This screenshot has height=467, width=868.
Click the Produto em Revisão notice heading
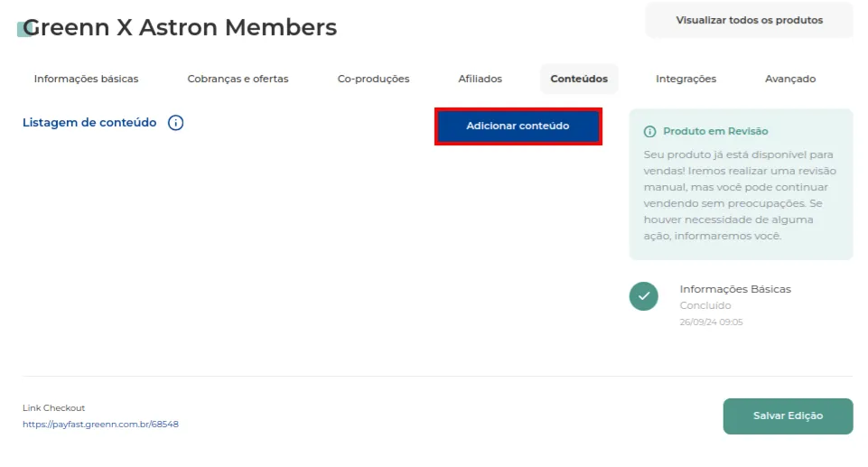pyautogui.click(x=715, y=131)
